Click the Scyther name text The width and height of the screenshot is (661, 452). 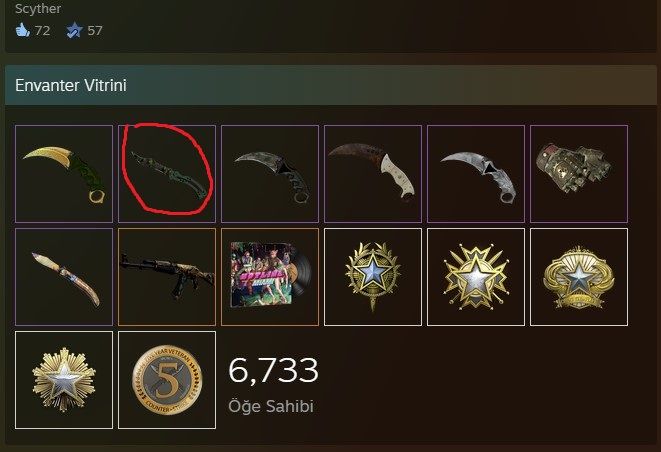pos(38,8)
